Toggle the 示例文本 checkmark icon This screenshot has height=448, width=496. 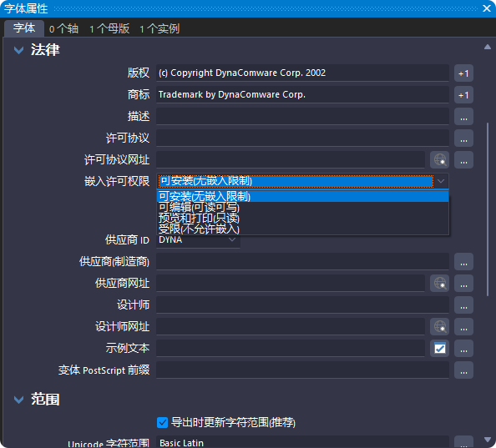[x=440, y=348]
